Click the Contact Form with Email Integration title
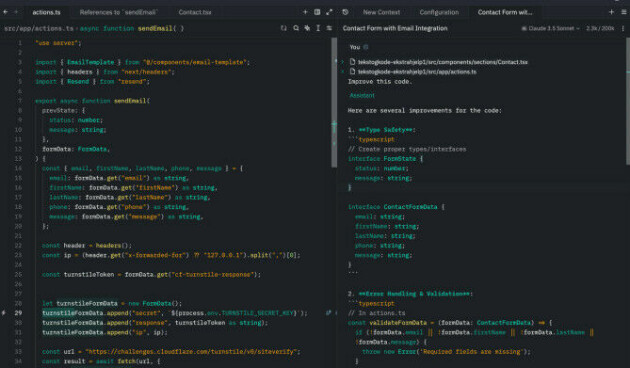 [x=395, y=28]
